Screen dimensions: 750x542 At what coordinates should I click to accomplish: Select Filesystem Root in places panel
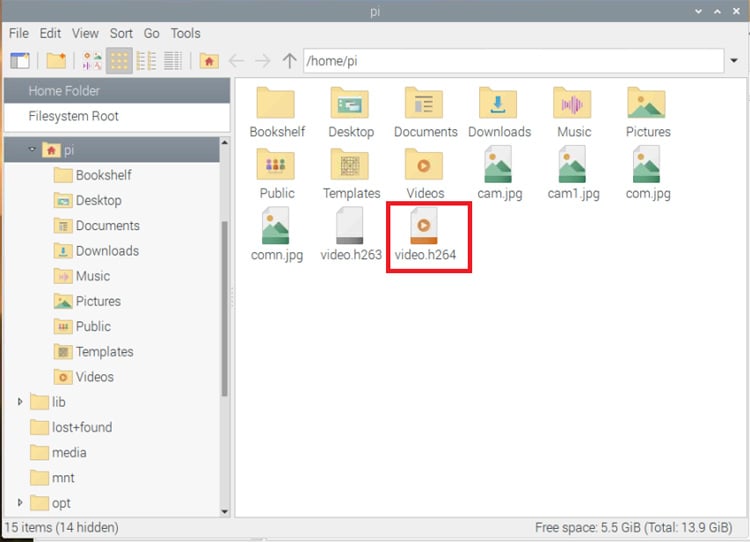(73, 116)
